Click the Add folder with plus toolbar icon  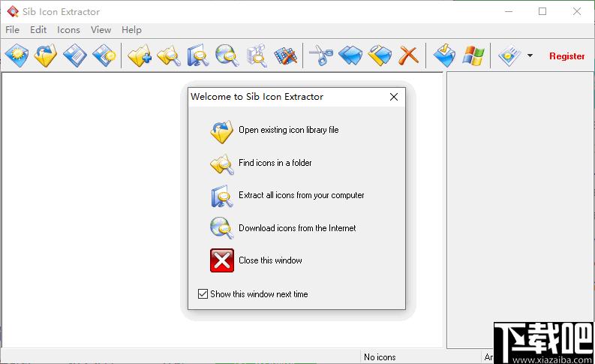tap(140, 56)
